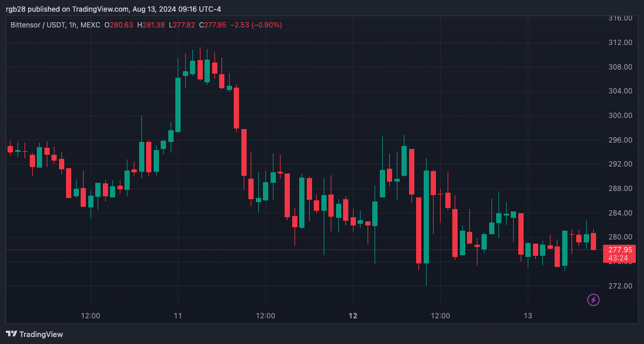Click the −2.53 (−0.90%) change text
Screen dimensions: 644x344
256,25
